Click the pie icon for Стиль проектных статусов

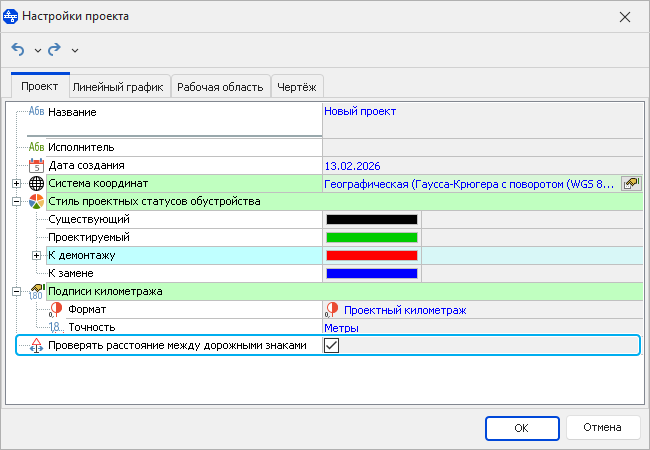tap(37, 201)
